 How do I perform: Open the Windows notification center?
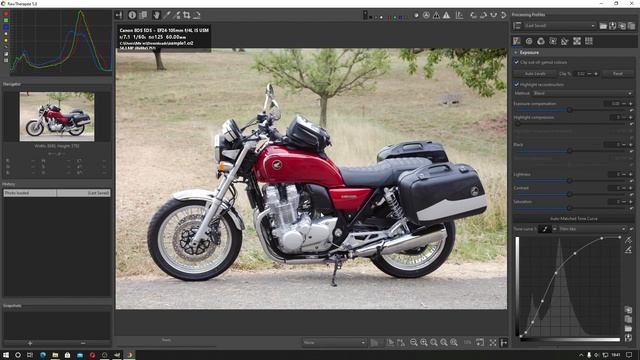pyautogui.click(x=629, y=355)
